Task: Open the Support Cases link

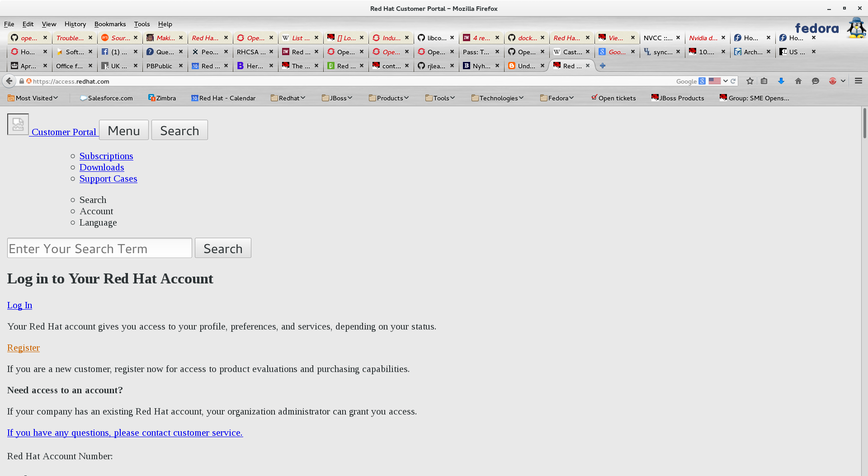Action: pyautogui.click(x=108, y=179)
